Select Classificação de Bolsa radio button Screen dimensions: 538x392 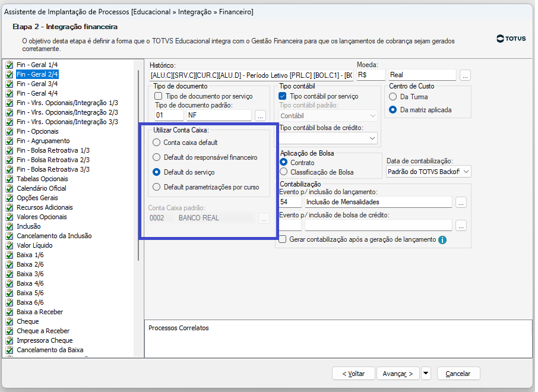(284, 172)
